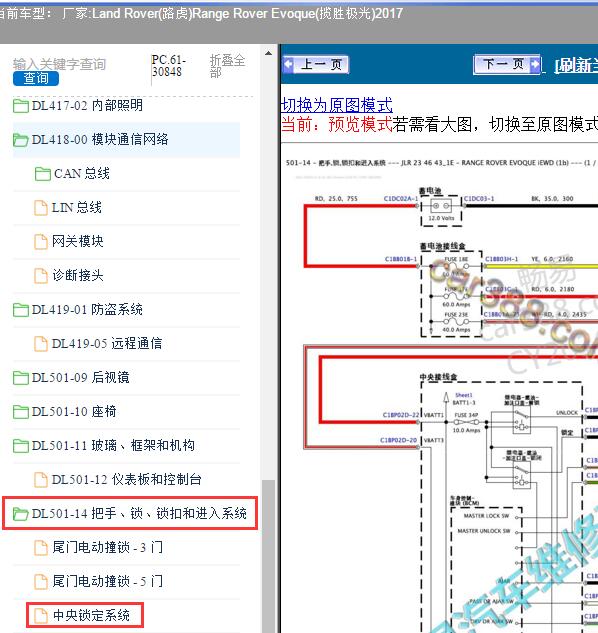Click the folder icon beside DL419-01 防盗系统

(21, 310)
